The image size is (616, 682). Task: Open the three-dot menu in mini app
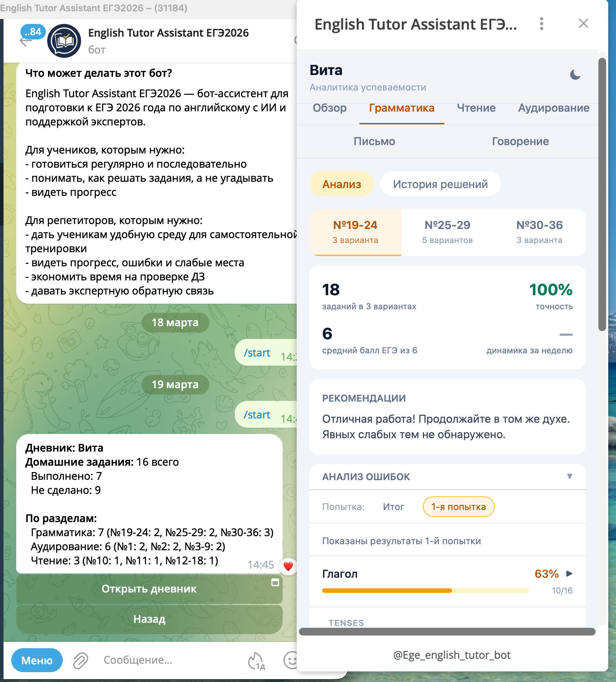[541, 24]
